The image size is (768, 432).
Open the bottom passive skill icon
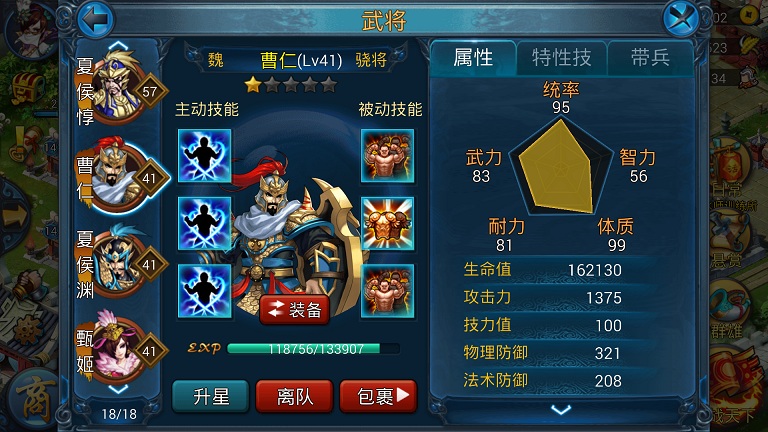(x=387, y=291)
